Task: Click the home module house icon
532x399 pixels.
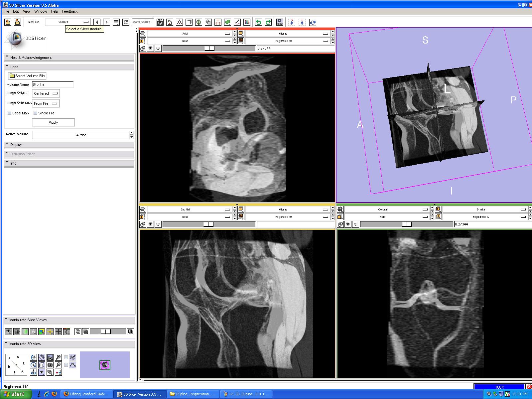Action: tap(170, 22)
